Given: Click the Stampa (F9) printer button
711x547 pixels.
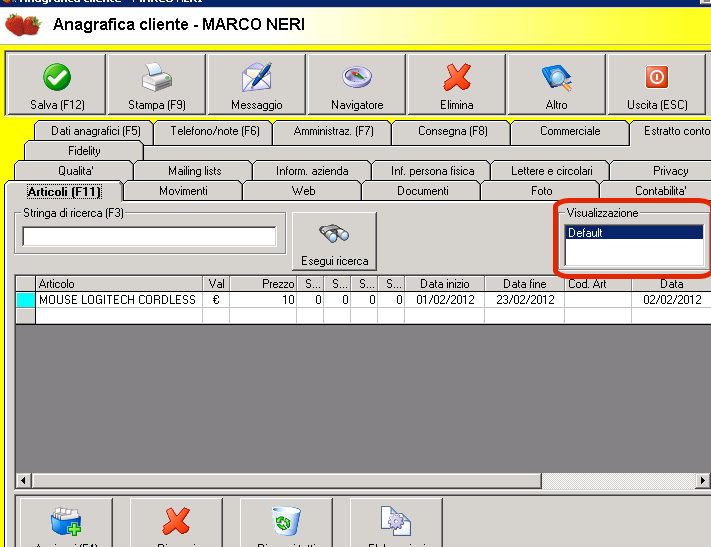Looking at the screenshot, I should (x=156, y=84).
